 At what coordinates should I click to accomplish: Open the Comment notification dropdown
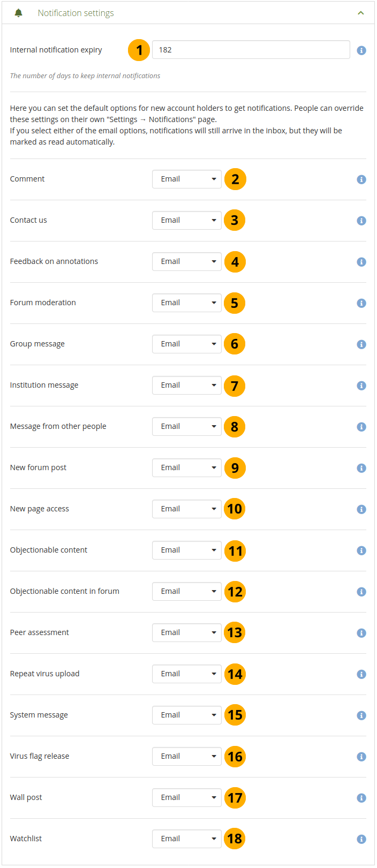(186, 179)
